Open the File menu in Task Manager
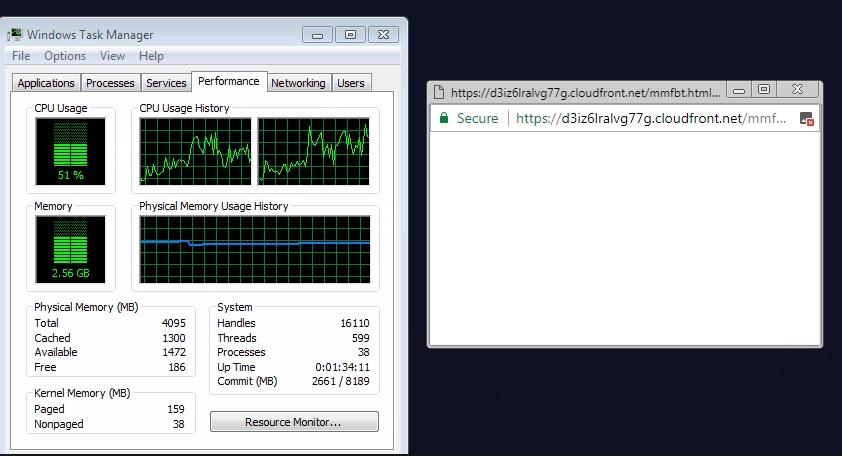Image resolution: width=842 pixels, height=456 pixels. coord(21,56)
